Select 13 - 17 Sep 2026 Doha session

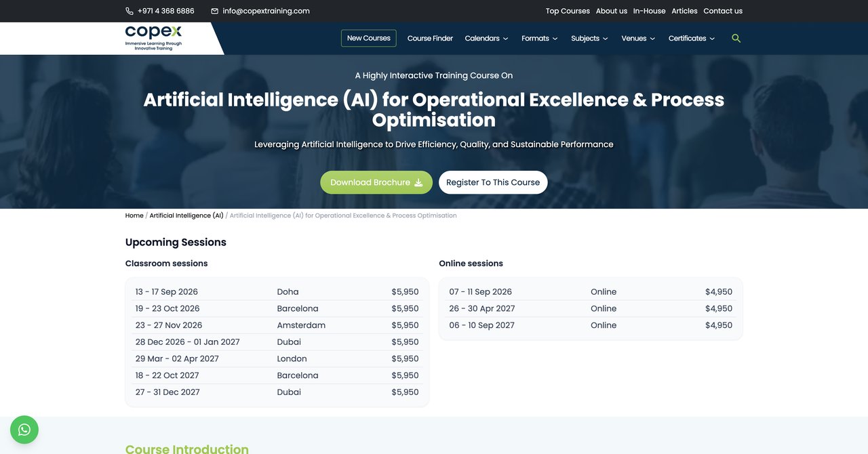pyautogui.click(x=277, y=292)
